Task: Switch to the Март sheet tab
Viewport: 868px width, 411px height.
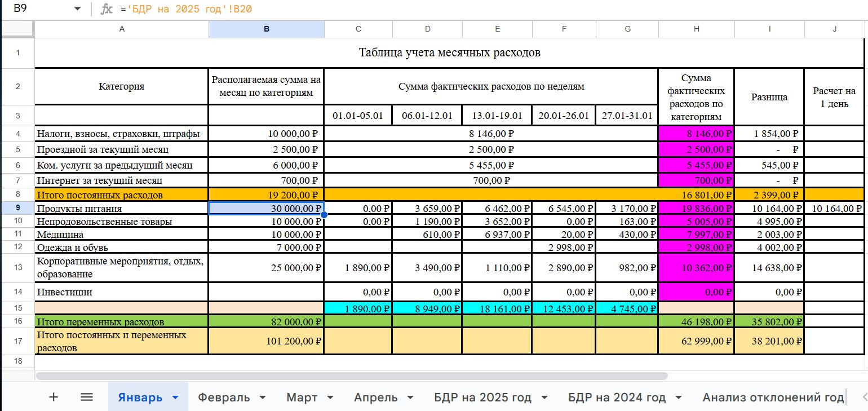Action: point(302,397)
